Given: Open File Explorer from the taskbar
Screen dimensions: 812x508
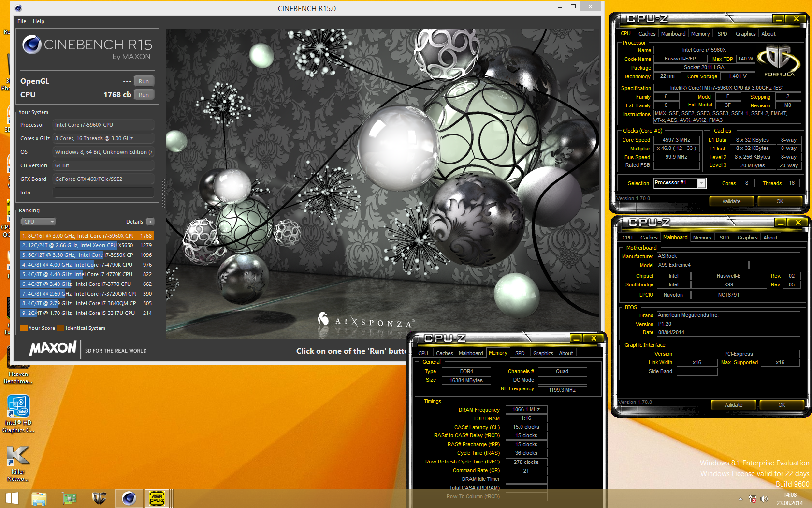Looking at the screenshot, I should pyautogui.click(x=39, y=498).
